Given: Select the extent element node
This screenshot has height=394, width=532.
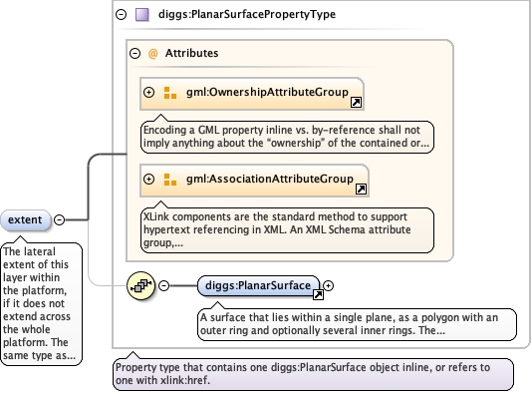Looking at the screenshot, I should pyautogui.click(x=26, y=220).
